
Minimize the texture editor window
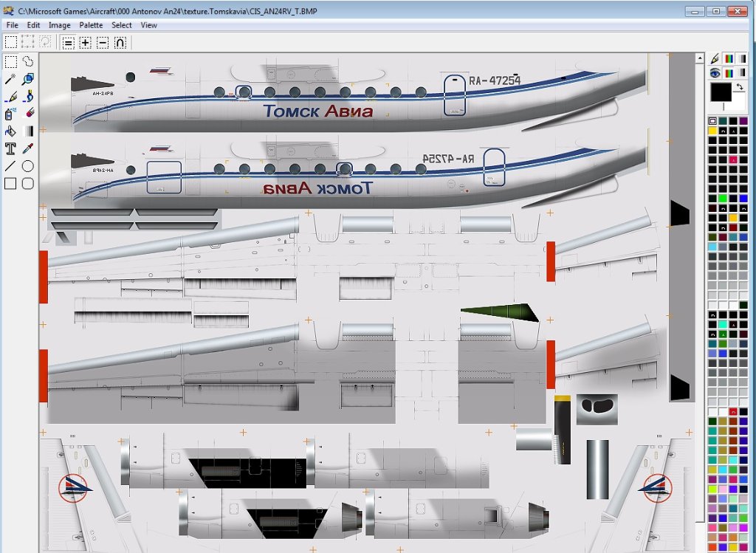pos(695,10)
